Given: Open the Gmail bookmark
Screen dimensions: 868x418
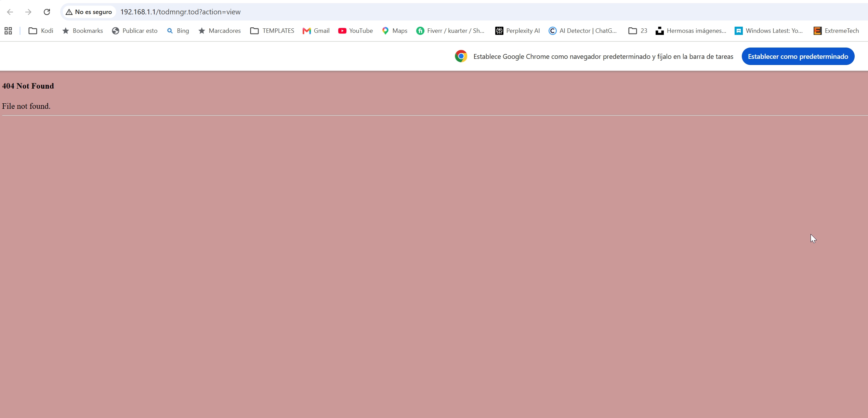Looking at the screenshot, I should point(316,31).
